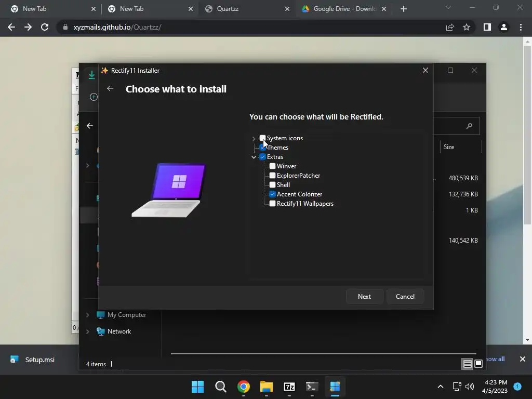Viewport: 532px width, 399px height.
Task: Uncheck the Themes checkbox
Action: click(x=262, y=147)
